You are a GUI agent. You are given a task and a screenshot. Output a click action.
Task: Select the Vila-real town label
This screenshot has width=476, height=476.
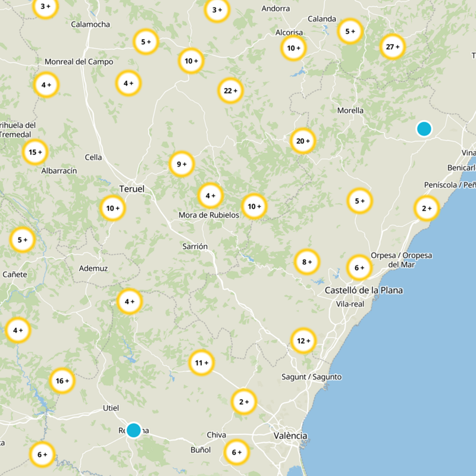[350, 304]
